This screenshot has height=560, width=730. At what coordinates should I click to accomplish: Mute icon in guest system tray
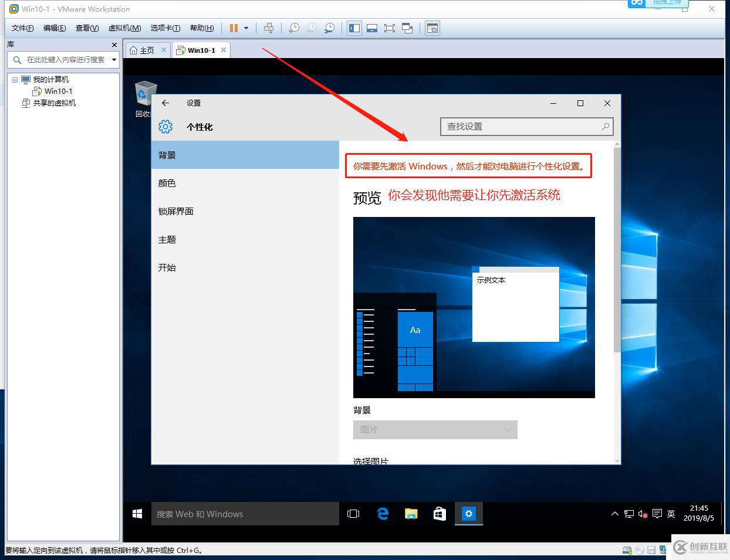click(x=643, y=514)
